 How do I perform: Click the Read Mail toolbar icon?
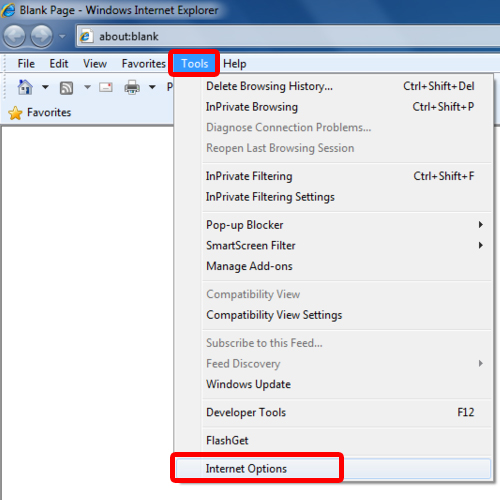point(106,87)
